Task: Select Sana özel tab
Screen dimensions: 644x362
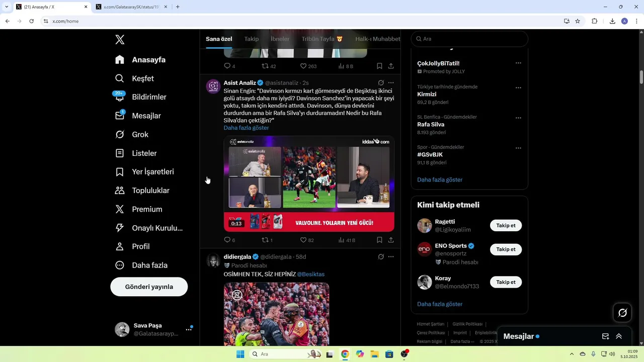Action: coord(219,39)
